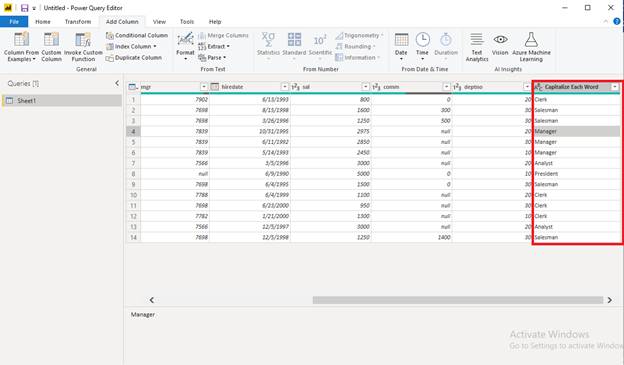Image resolution: width=624 pixels, height=365 pixels.
Task: Open help question mark icon
Action: [617, 21]
